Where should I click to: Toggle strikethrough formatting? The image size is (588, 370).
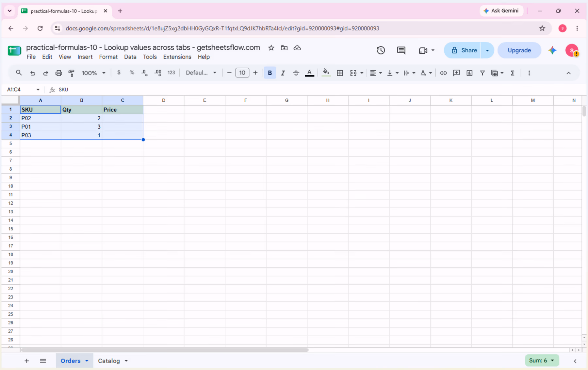[296, 73]
